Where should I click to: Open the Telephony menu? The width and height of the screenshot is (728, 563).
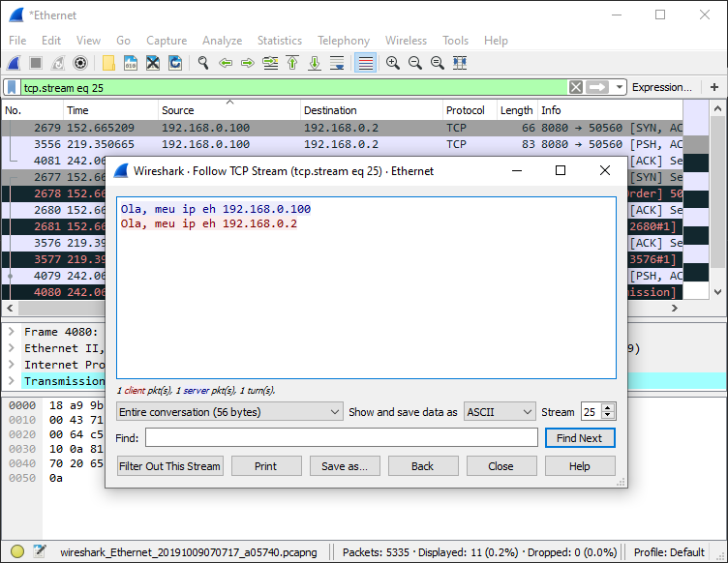(344, 41)
